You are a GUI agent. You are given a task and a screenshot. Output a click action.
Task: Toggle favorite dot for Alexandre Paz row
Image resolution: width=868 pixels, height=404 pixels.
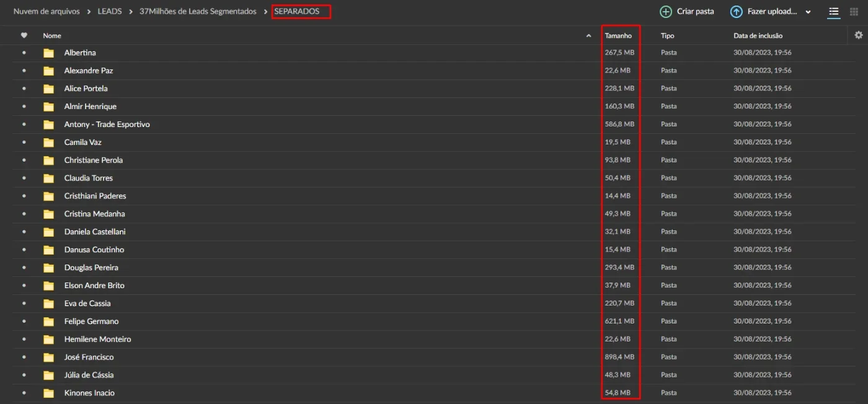point(24,71)
